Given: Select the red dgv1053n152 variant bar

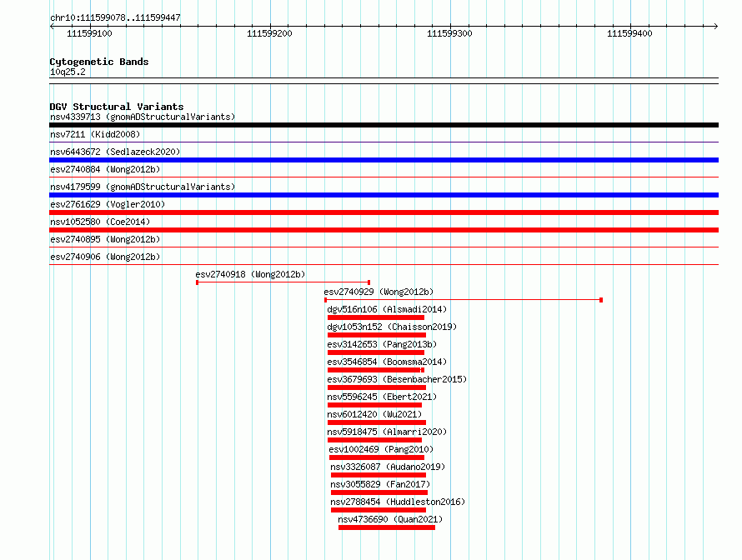Looking at the screenshot, I should pyautogui.click(x=377, y=335).
